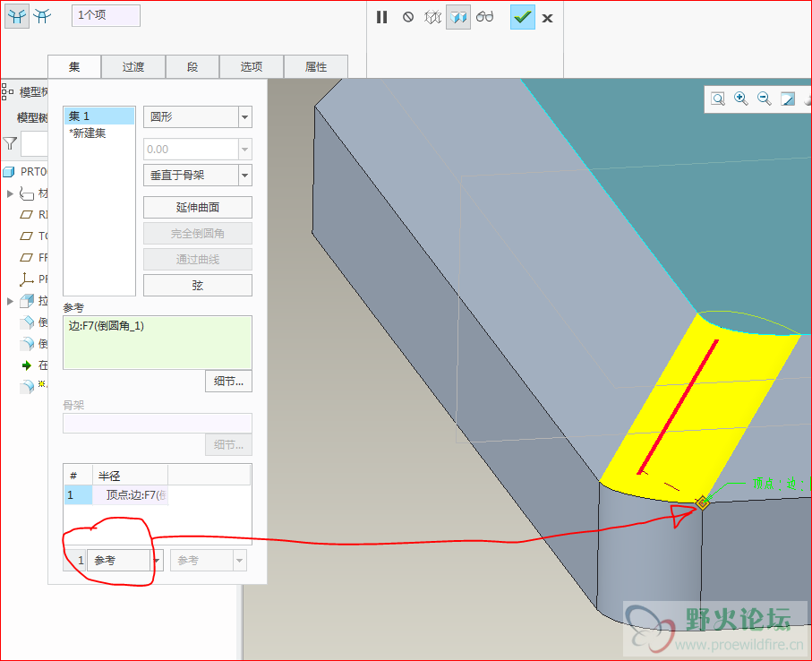Open the 集 tab
This screenshot has height=661, width=812.
click(x=74, y=67)
